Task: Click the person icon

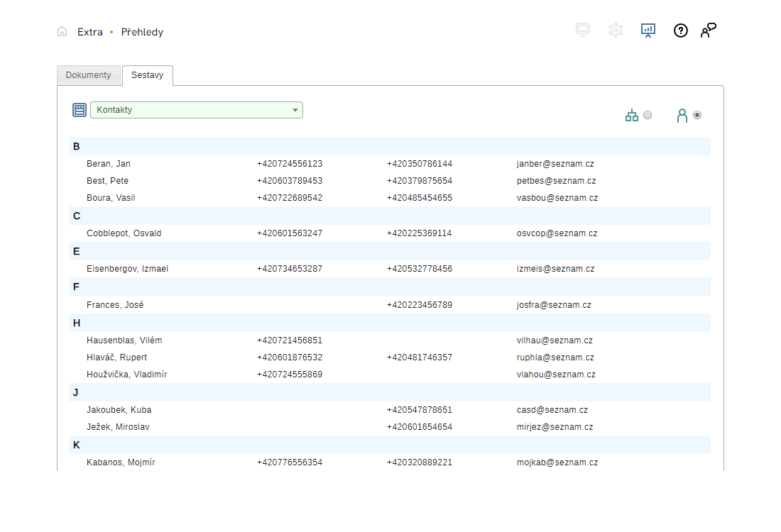Action: pyautogui.click(x=682, y=116)
